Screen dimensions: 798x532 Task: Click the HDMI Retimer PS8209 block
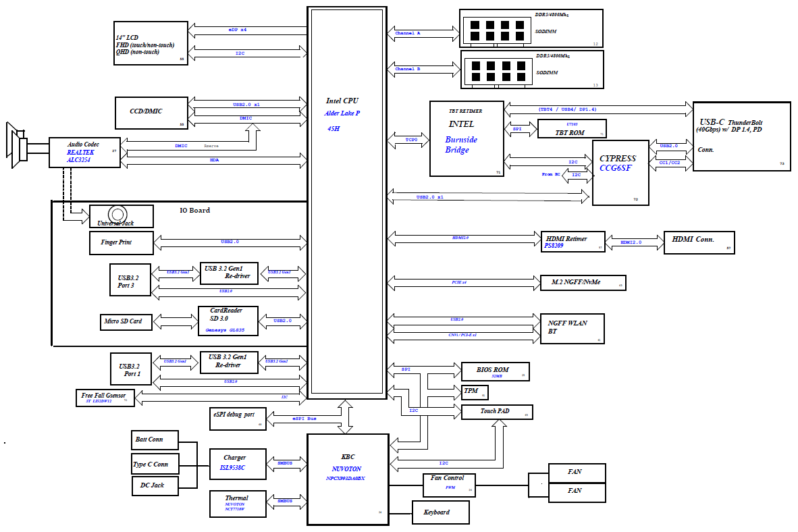pyautogui.click(x=572, y=242)
